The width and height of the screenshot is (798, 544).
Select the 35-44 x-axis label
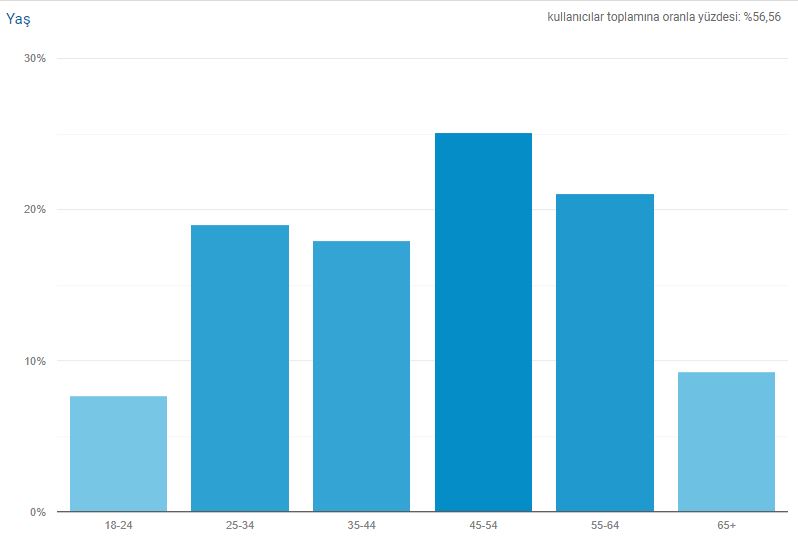click(x=361, y=526)
